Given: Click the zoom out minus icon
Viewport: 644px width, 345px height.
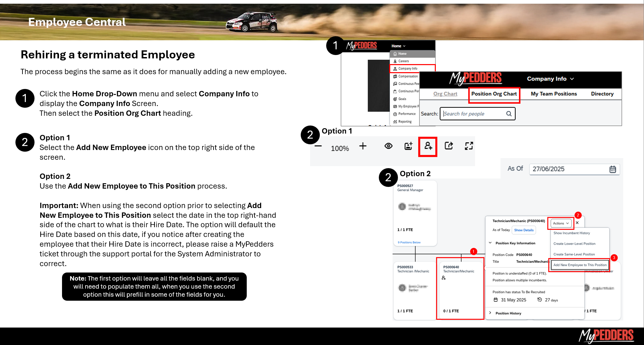Looking at the screenshot, I should click(318, 146).
